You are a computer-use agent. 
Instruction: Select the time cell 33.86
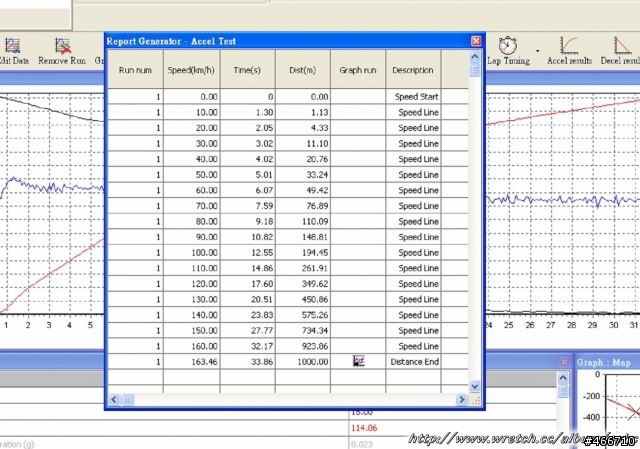tap(247, 362)
